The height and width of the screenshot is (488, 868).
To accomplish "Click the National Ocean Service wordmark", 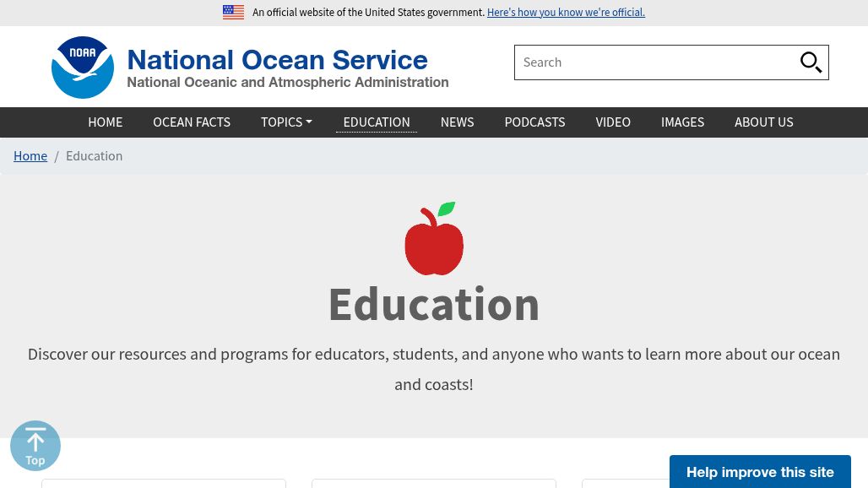I will [x=277, y=60].
